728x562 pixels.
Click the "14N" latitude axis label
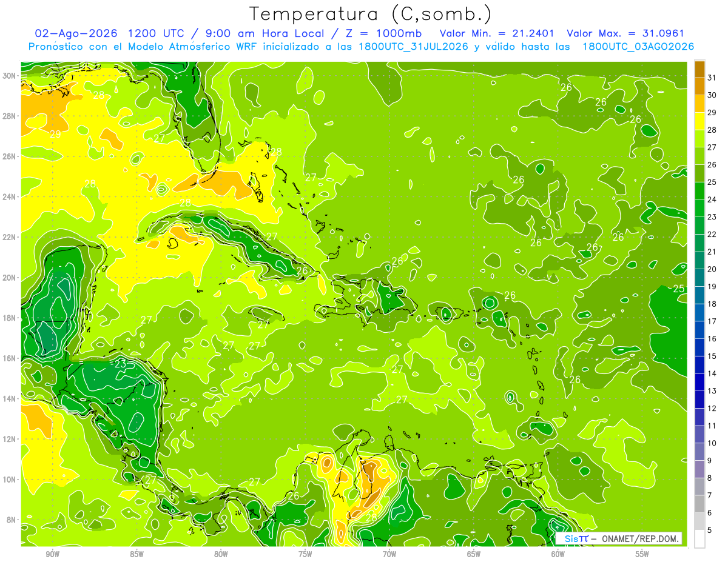pos(9,399)
